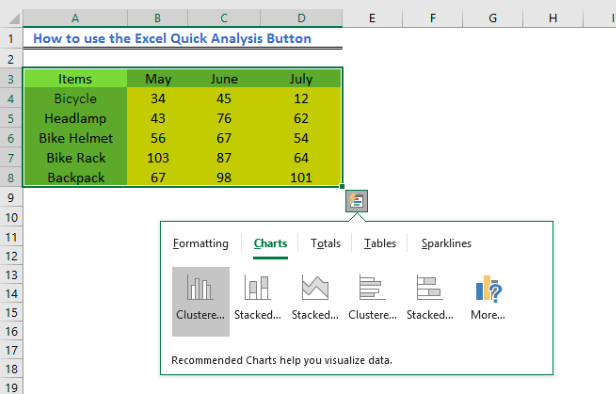616x394 pixels.
Task: Select row 3 header
Action: click(x=11, y=79)
